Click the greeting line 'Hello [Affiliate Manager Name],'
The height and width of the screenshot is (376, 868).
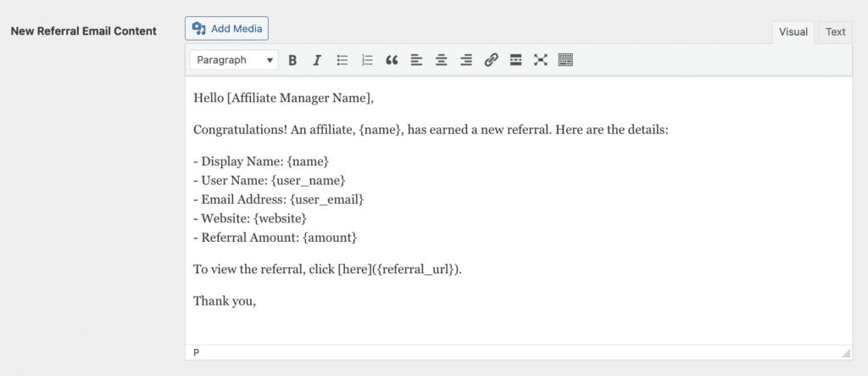[x=283, y=98]
